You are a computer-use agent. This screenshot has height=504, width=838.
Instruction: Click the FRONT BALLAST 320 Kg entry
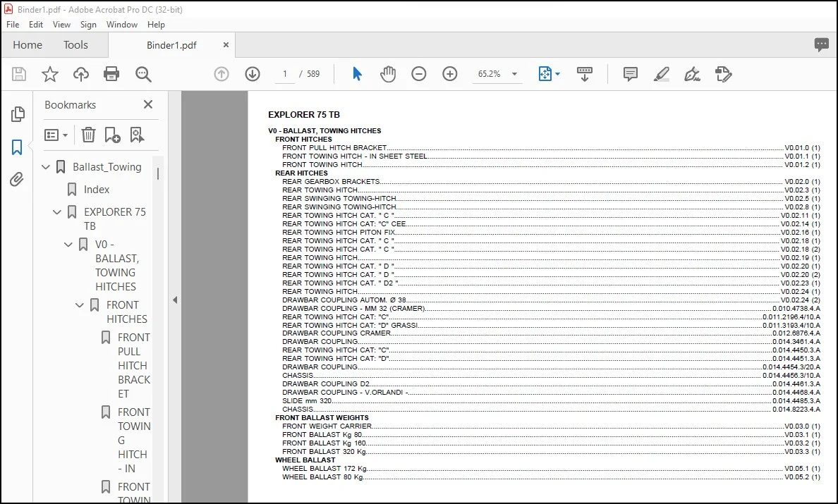[551, 451]
